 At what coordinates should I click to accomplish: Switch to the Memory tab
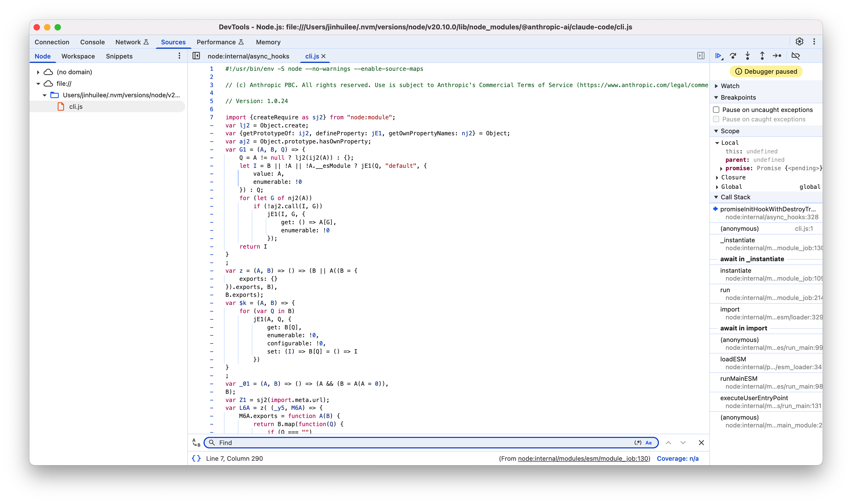(x=268, y=42)
